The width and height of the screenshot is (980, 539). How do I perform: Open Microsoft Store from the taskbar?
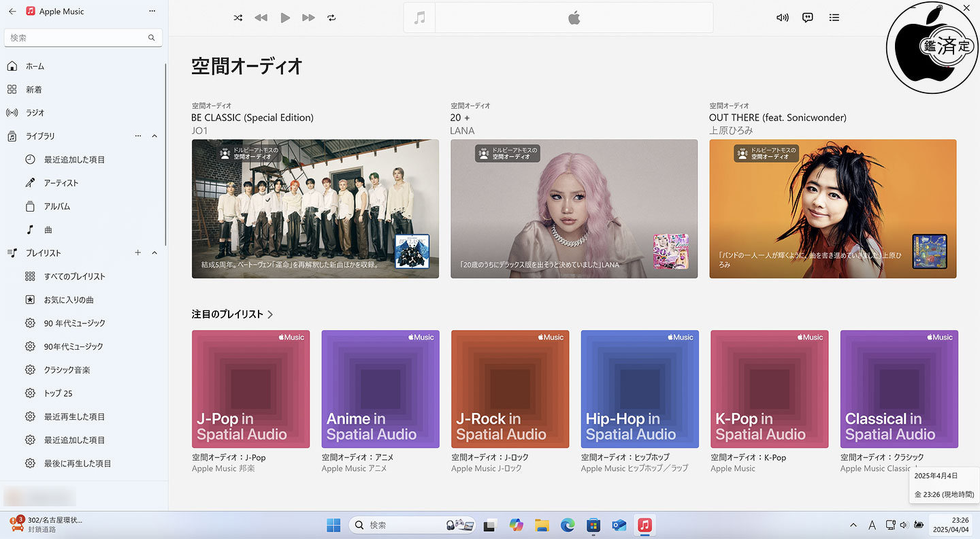[593, 525]
